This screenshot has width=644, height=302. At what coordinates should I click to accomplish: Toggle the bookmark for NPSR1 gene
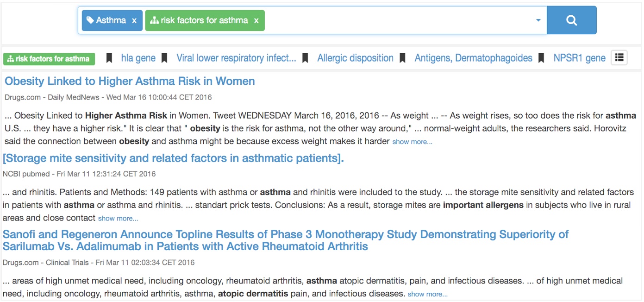pyautogui.click(x=541, y=57)
